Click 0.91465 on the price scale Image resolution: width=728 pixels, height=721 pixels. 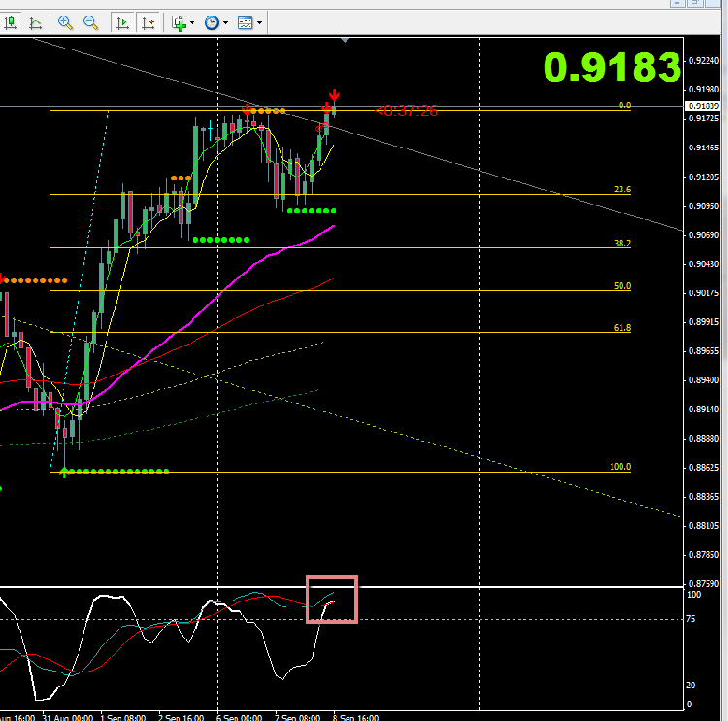(x=704, y=147)
